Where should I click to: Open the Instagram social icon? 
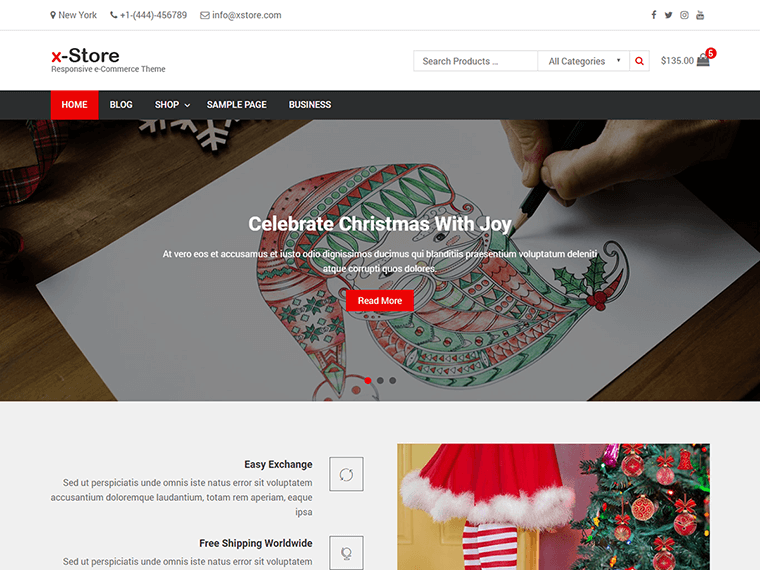tap(684, 15)
